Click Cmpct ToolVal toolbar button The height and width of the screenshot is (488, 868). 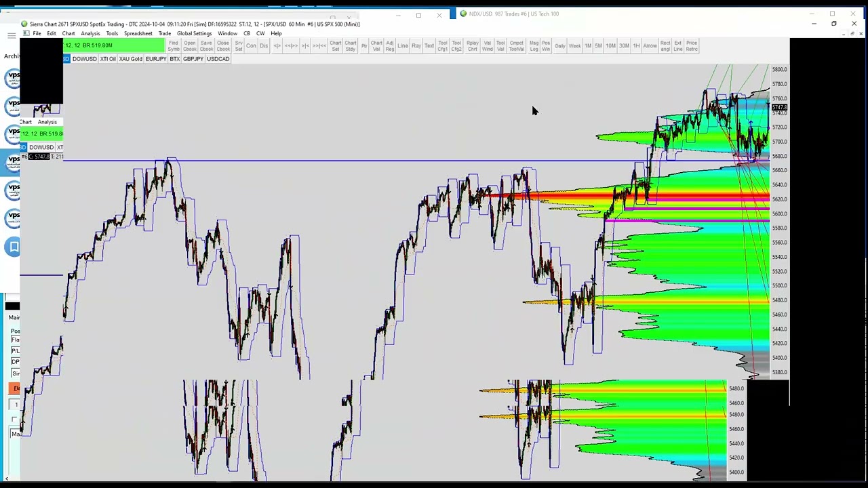[x=517, y=45]
